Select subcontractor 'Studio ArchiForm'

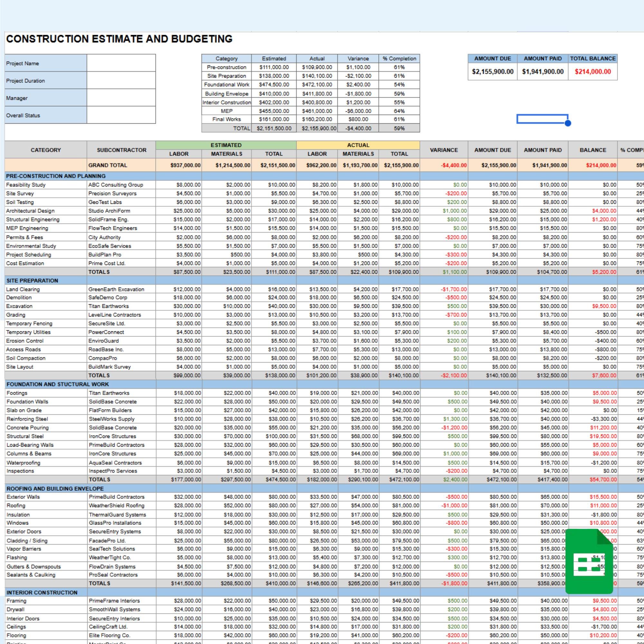coord(122,211)
